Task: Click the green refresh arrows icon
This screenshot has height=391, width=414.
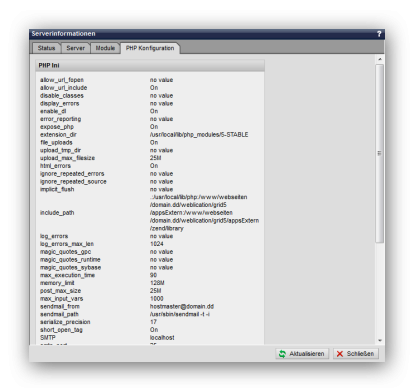Action: pyautogui.click(x=282, y=354)
